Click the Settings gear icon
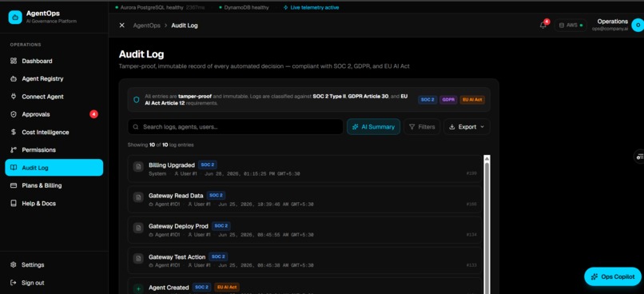The width and height of the screenshot is (644, 294). coord(14,265)
